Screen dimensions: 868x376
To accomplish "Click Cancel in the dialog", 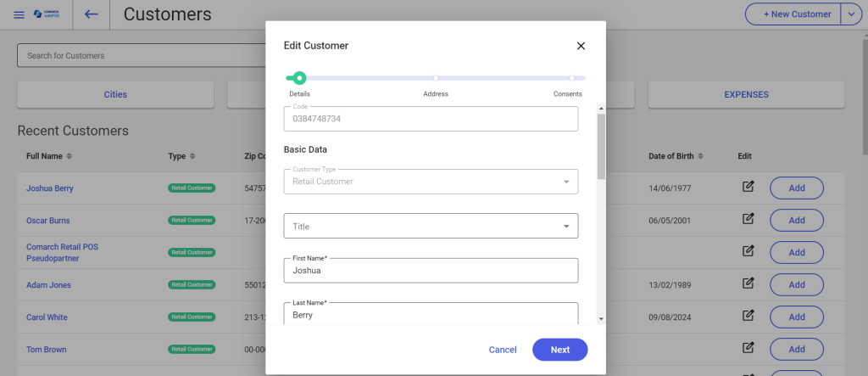I will [503, 350].
